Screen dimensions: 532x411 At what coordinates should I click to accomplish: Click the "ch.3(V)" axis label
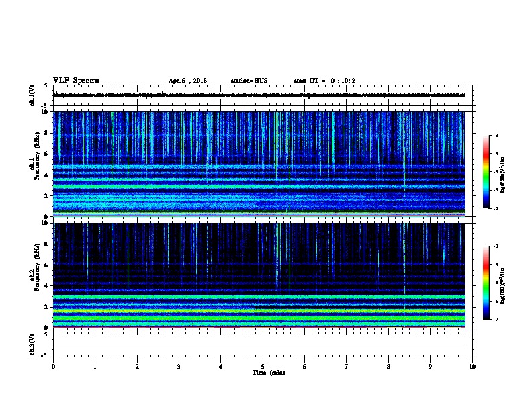(32, 345)
